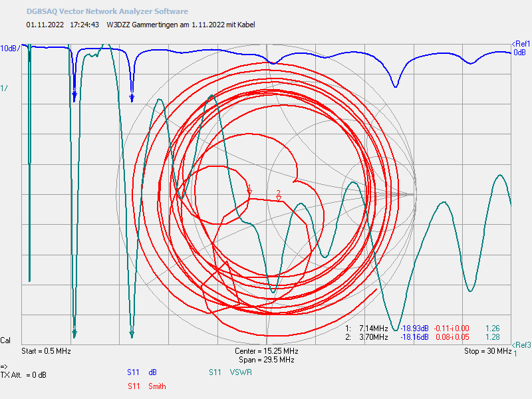Click the -18.16dB marker readout
Screen dimensions: 532x399
pyautogui.click(x=414, y=337)
